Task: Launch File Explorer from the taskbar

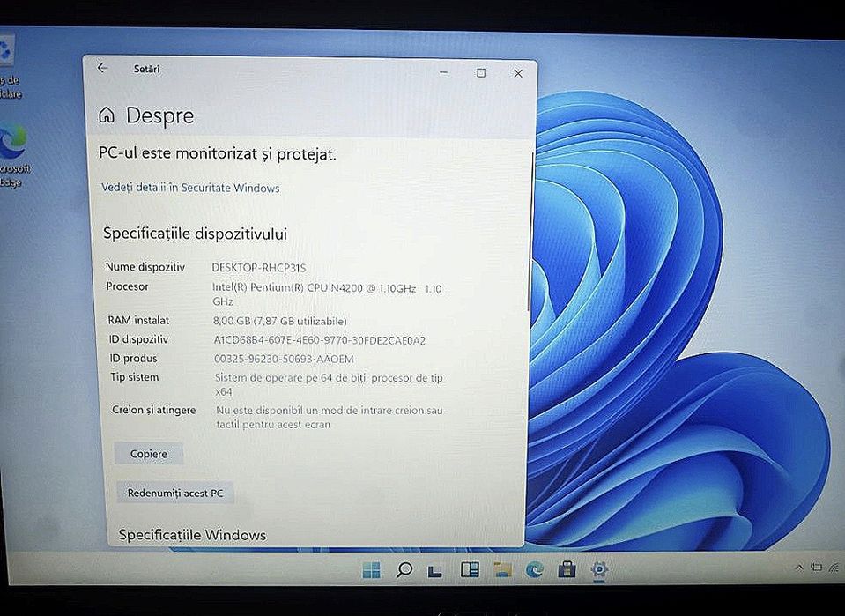Action: tap(502, 569)
